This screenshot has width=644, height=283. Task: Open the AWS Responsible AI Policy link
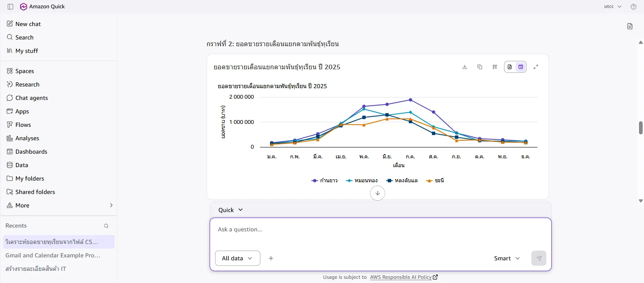click(x=404, y=277)
